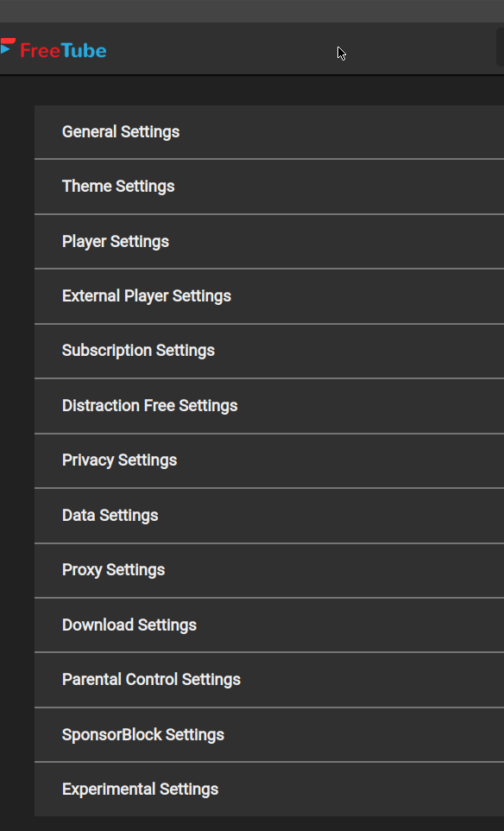Click the FreeTube logo
The image size is (504, 831).
click(54, 50)
